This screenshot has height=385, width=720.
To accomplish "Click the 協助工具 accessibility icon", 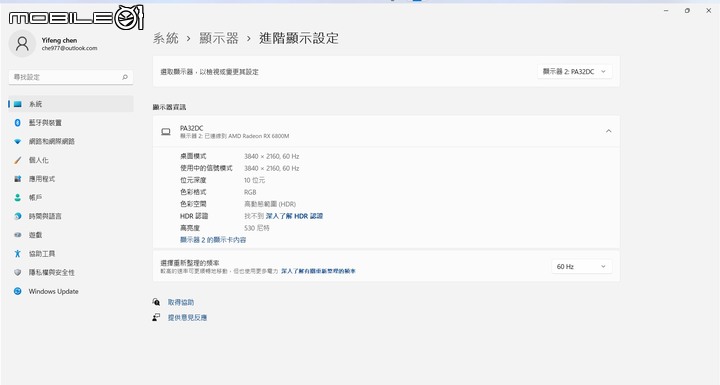I will (x=17, y=254).
